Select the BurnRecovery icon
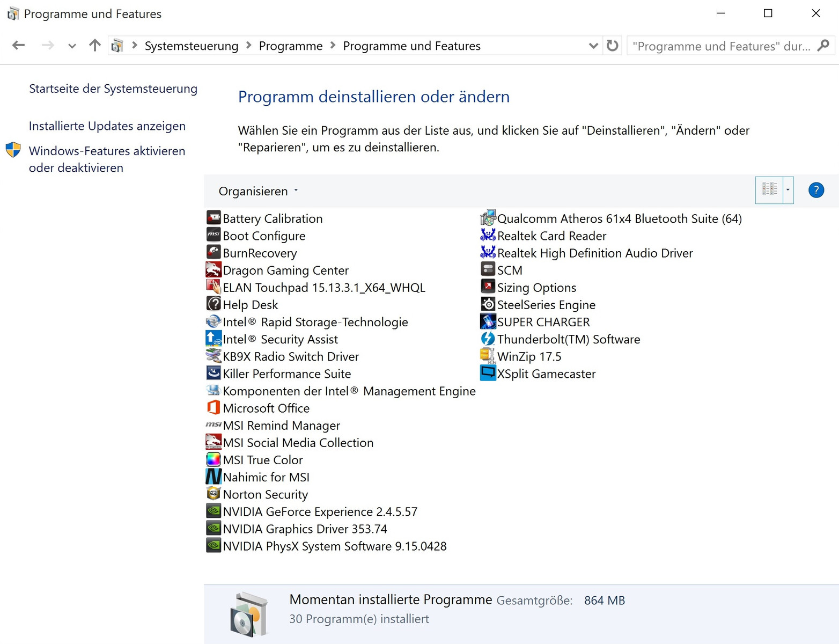 (x=214, y=252)
